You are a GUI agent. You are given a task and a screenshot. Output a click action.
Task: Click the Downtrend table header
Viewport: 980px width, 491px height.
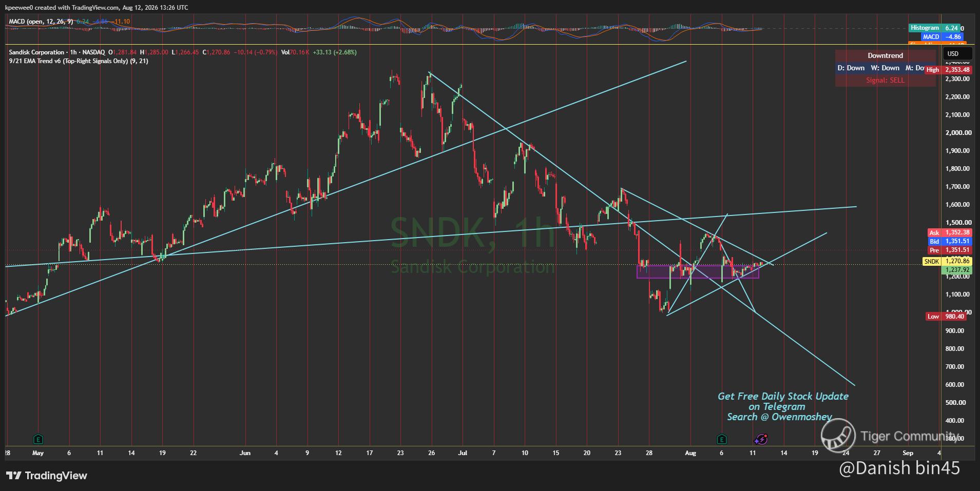coord(885,55)
